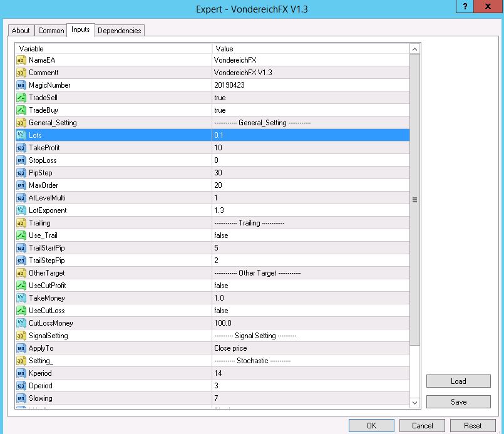Click the double-type icon beside Lots
Image resolution: width=504 pixels, height=434 pixels.
tap(21, 135)
